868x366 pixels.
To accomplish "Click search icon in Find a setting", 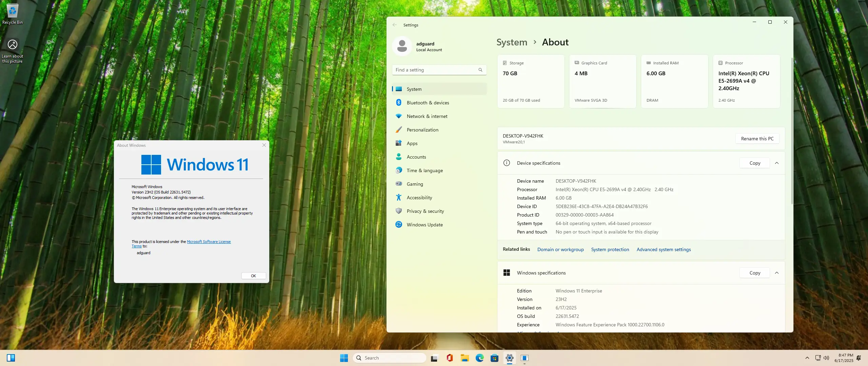I will pos(480,70).
